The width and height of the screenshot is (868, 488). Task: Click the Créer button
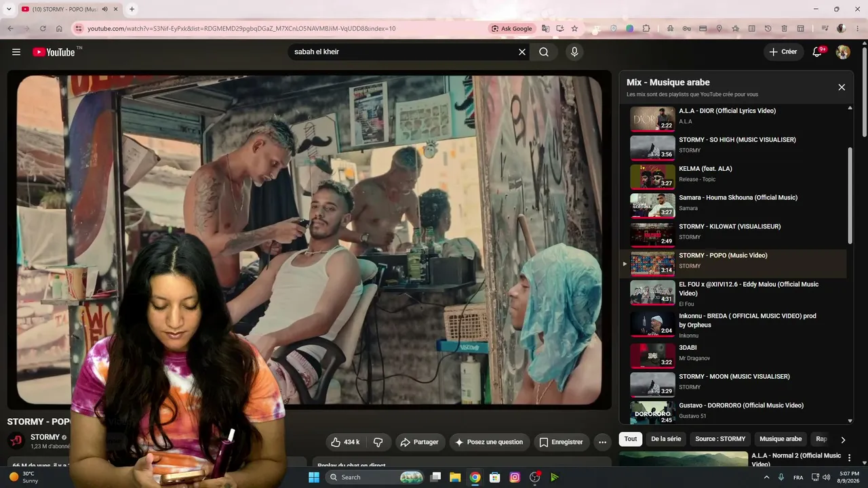[x=784, y=52]
